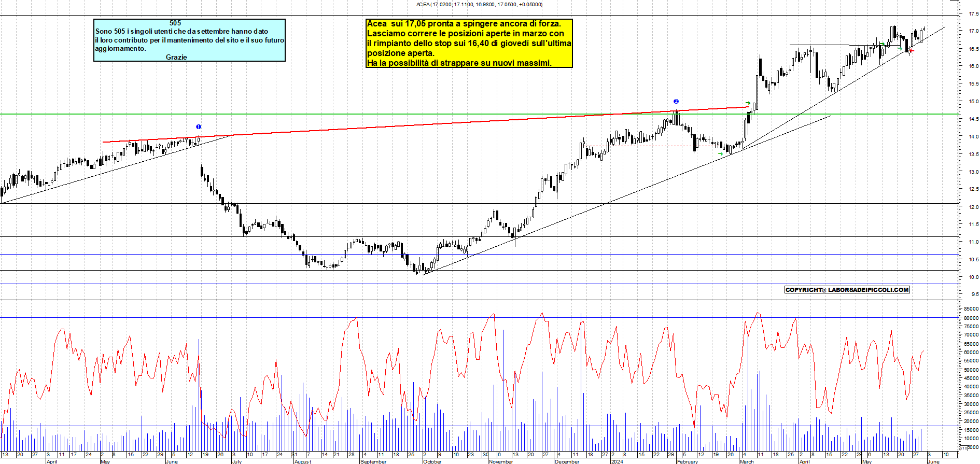
Task: Click the 17.5 price axis label
Action: (x=974, y=14)
